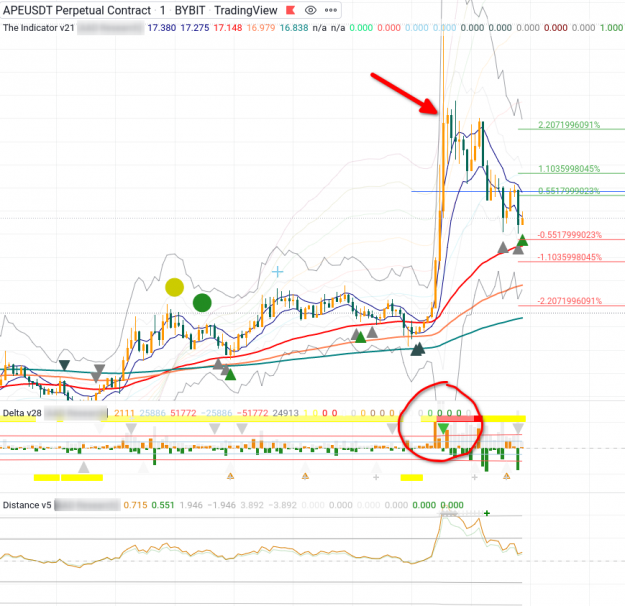Click the Distance -3.892 value
Viewport: 625px width, 606px height.
point(282,505)
